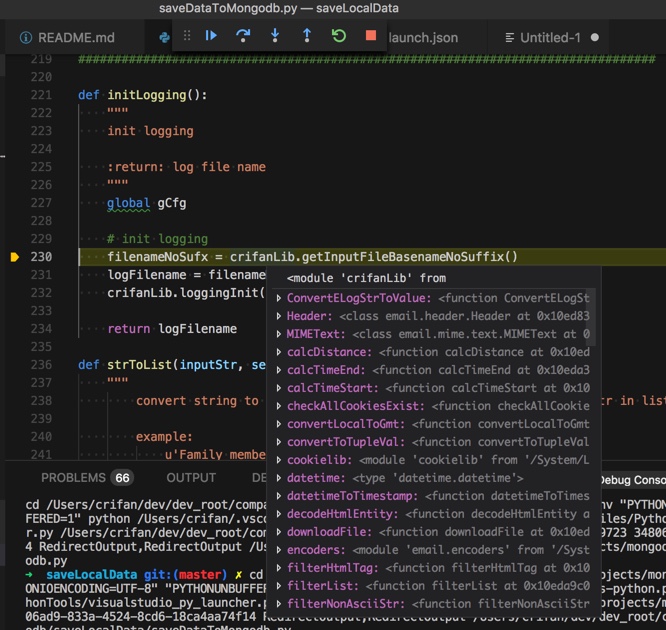Image resolution: width=666 pixels, height=630 pixels.
Task: Restart the debug session
Action: click(x=339, y=36)
